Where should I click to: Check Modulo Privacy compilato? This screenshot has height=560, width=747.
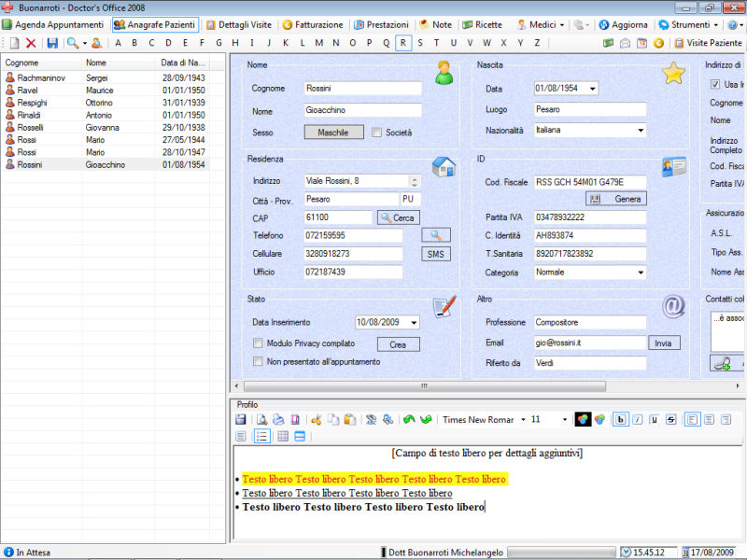[258, 343]
